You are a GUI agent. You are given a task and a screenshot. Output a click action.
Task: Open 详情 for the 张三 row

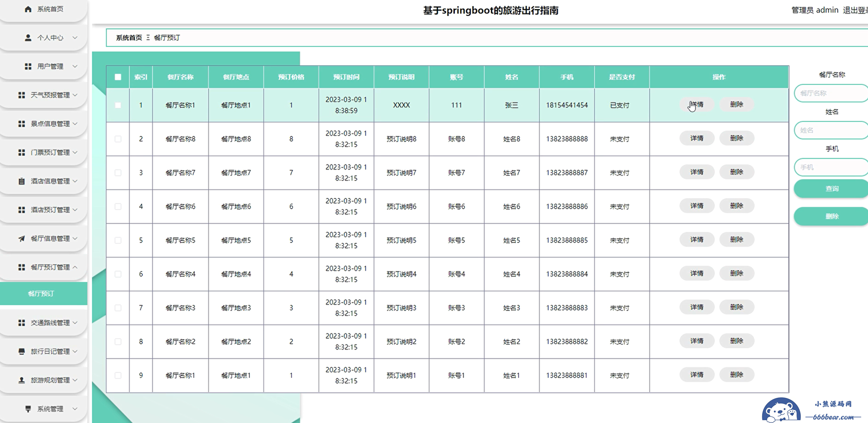click(696, 104)
